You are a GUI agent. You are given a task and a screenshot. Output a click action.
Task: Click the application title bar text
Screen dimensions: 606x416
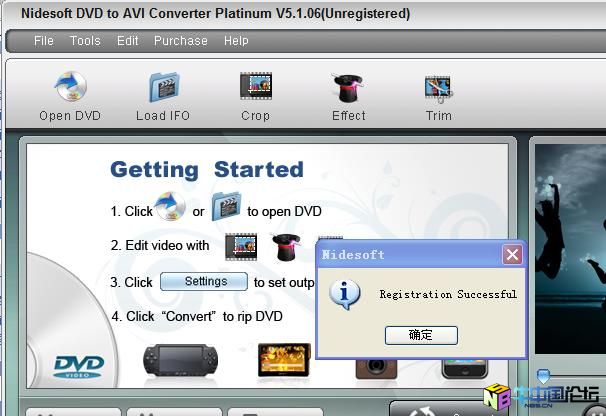point(216,13)
